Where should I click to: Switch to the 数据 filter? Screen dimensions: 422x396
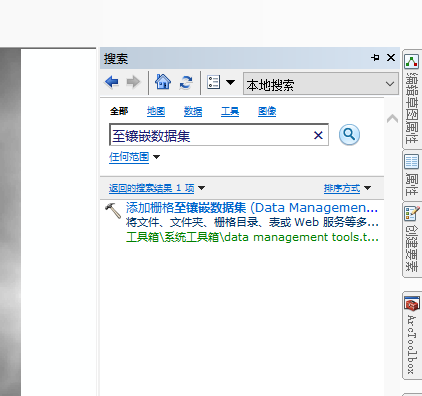193,111
